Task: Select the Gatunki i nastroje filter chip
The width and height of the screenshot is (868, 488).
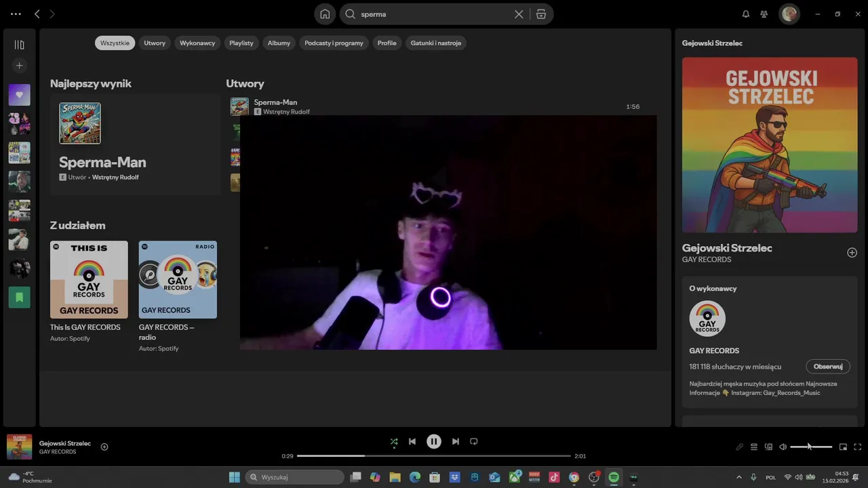Action: tap(436, 43)
